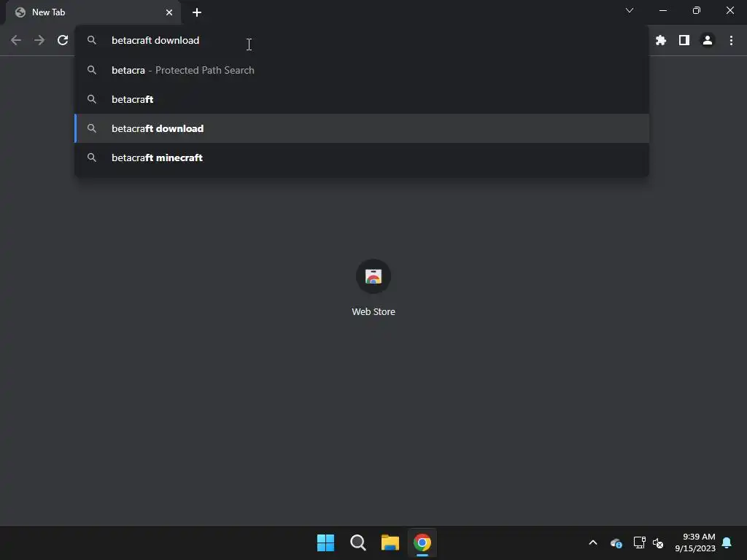Screen dimensions: 747x560
Task: Close the New Tab tab
Action: (169, 12)
